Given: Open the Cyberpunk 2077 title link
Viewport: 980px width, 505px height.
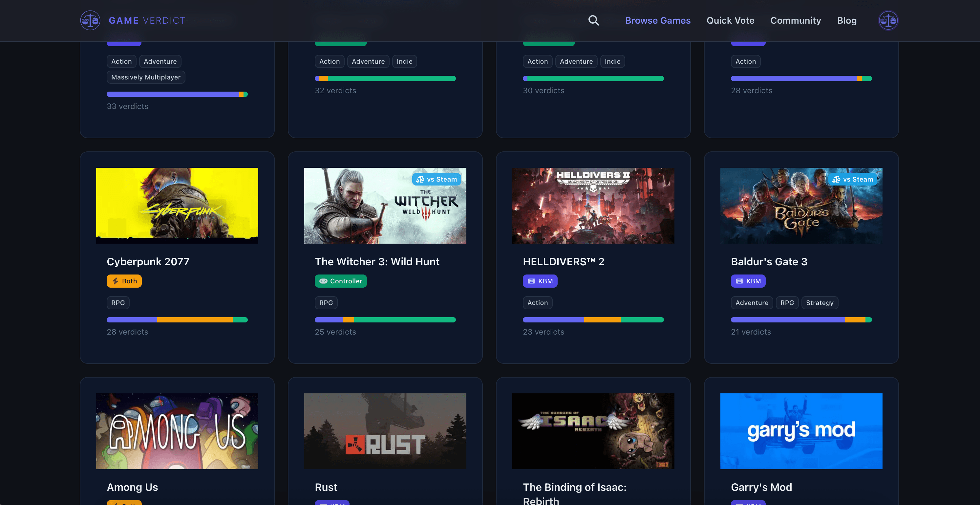Looking at the screenshot, I should [x=148, y=261].
